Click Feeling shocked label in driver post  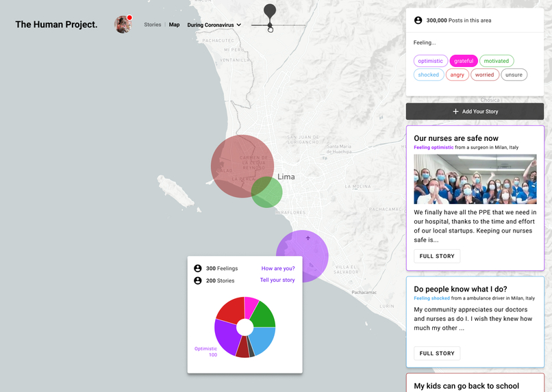[432, 298]
